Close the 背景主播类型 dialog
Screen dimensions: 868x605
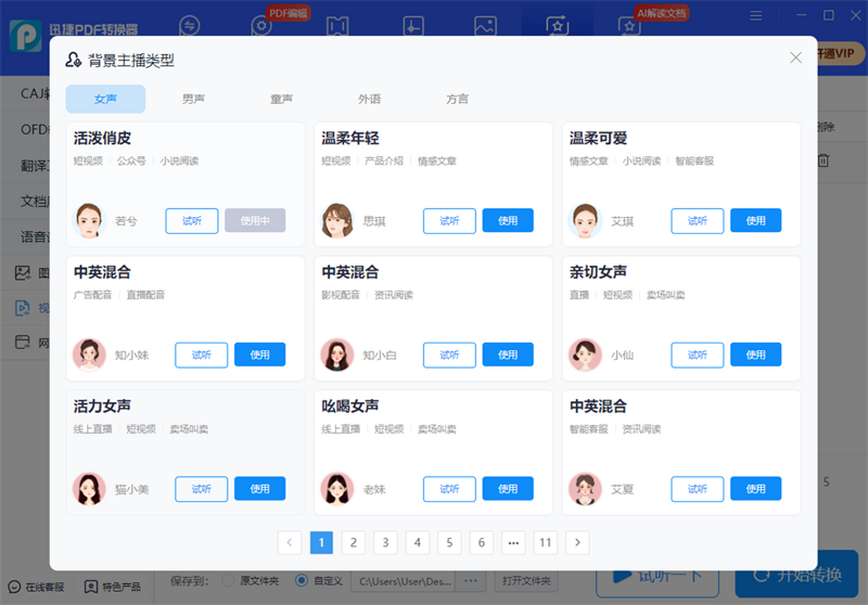(796, 58)
